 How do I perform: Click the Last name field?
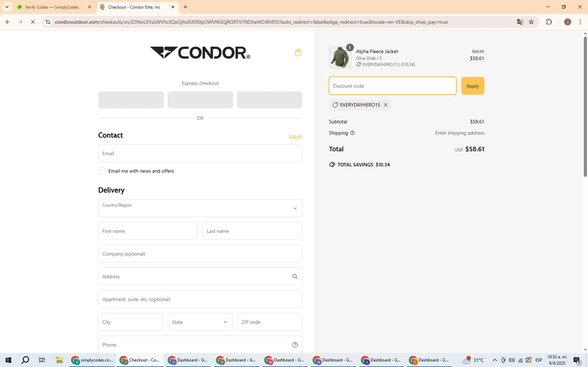click(x=252, y=231)
